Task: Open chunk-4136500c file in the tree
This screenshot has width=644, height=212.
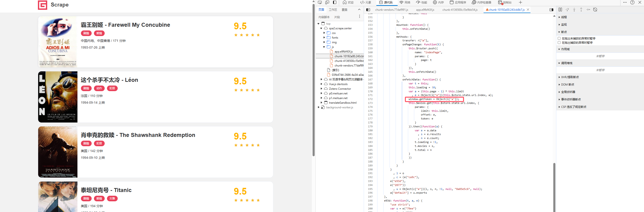Action: (349, 61)
